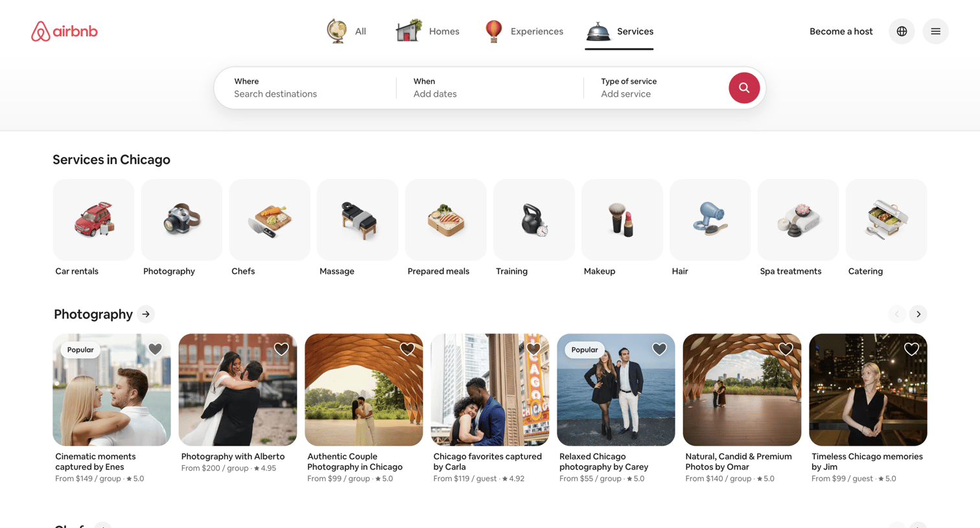Viewport: 980px width, 528px height.
Task: Favorite Photography with Alberto listing heart
Action: [281, 349]
